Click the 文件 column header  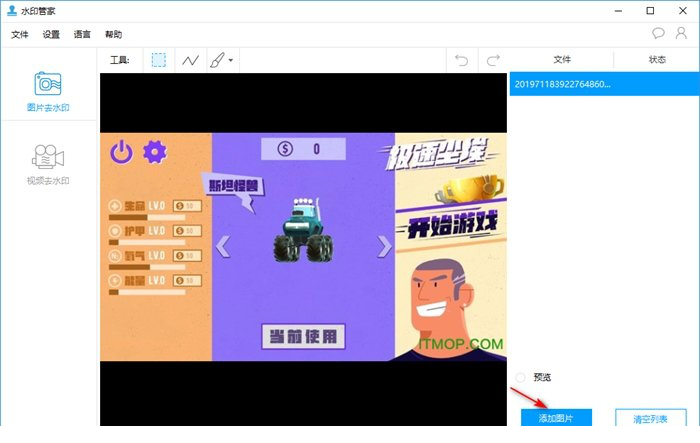(562, 59)
